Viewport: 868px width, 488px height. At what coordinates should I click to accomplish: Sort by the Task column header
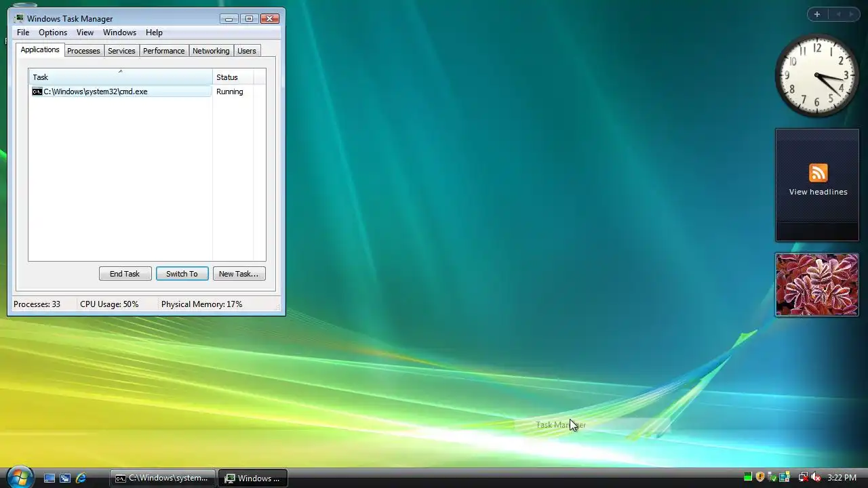point(120,77)
